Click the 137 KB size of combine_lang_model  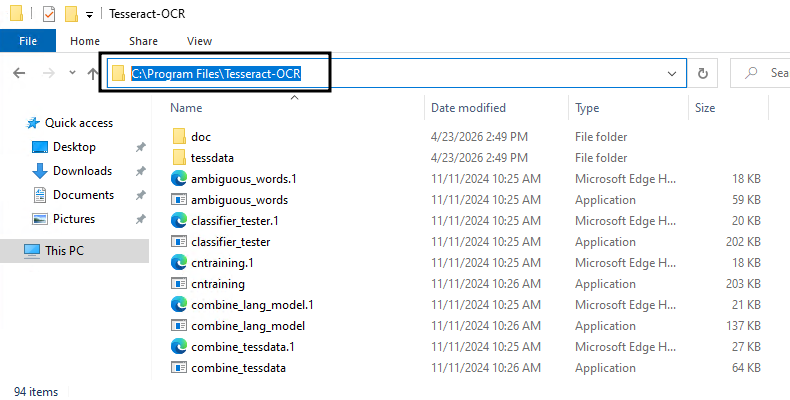pos(743,326)
